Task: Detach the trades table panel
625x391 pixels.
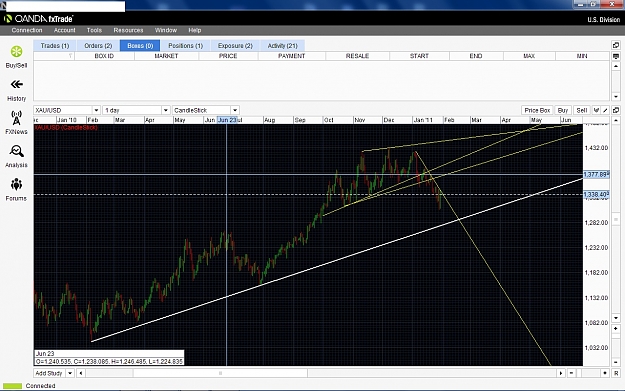Action: pos(616,45)
